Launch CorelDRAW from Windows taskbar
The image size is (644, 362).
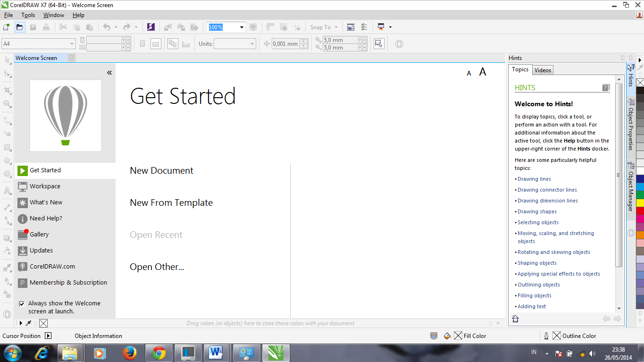coord(276,353)
